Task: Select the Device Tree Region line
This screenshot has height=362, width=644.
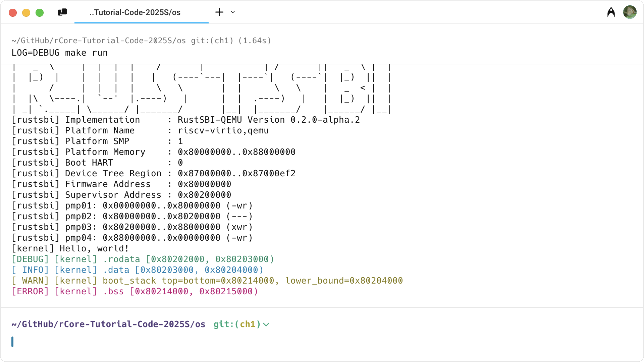Action: (x=154, y=173)
